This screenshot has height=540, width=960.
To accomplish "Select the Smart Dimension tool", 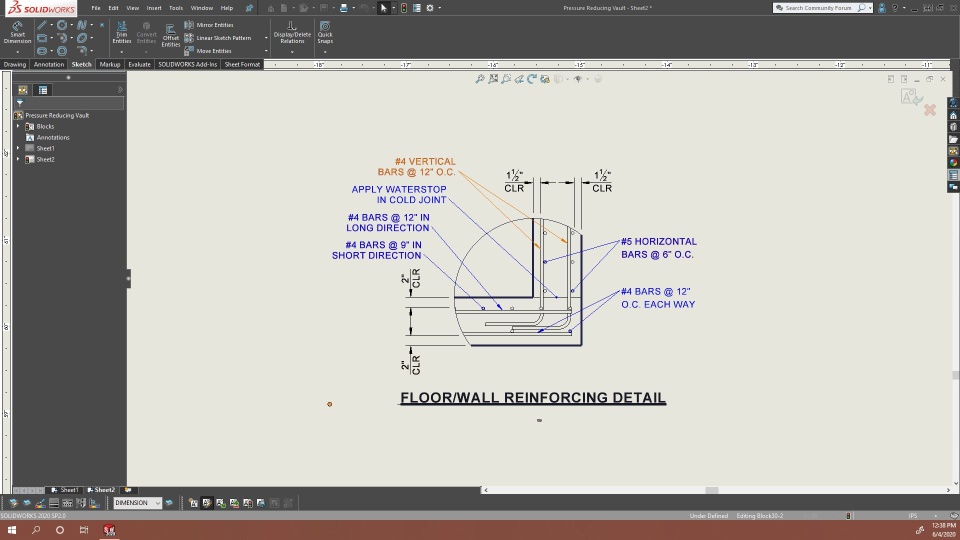I will point(17,32).
